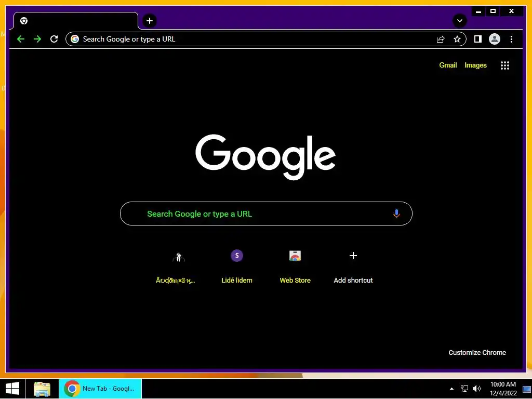532x399 pixels.
Task: Open Customize Chrome
Action: pyautogui.click(x=477, y=353)
